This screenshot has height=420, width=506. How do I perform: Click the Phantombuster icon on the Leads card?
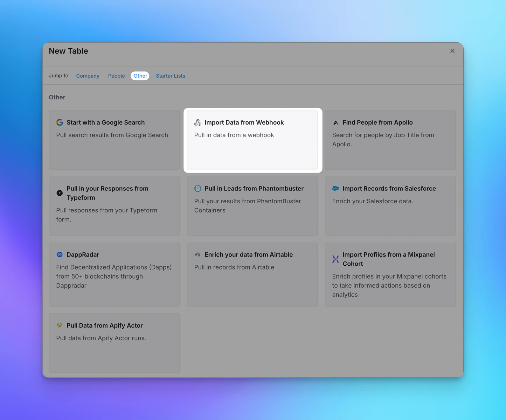click(197, 189)
